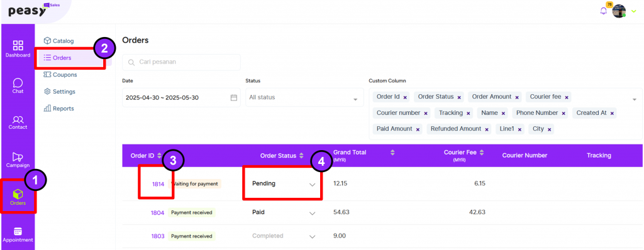This screenshot has height=250, width=644.
Task: Open order 1804 link
Action: point(158,213)
